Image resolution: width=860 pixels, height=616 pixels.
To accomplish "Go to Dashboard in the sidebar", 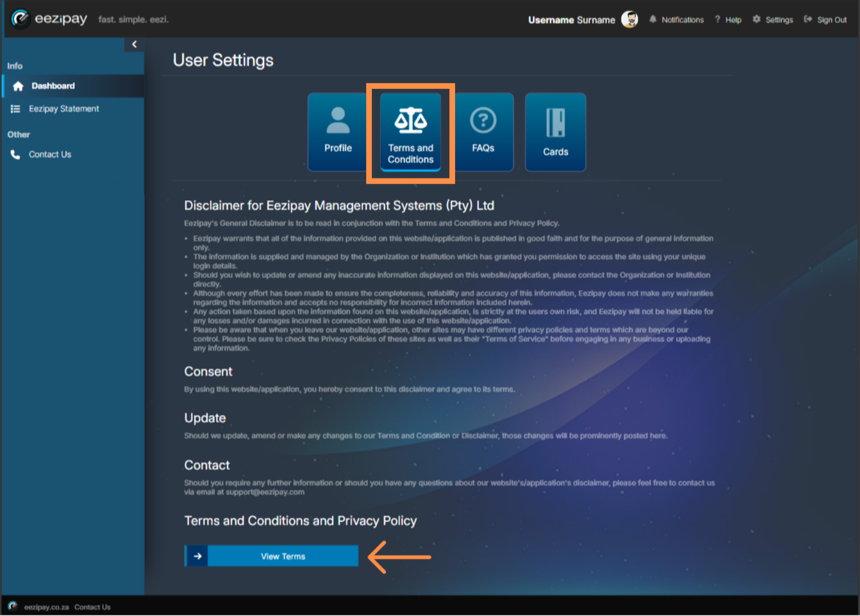I will coord(73,86).
